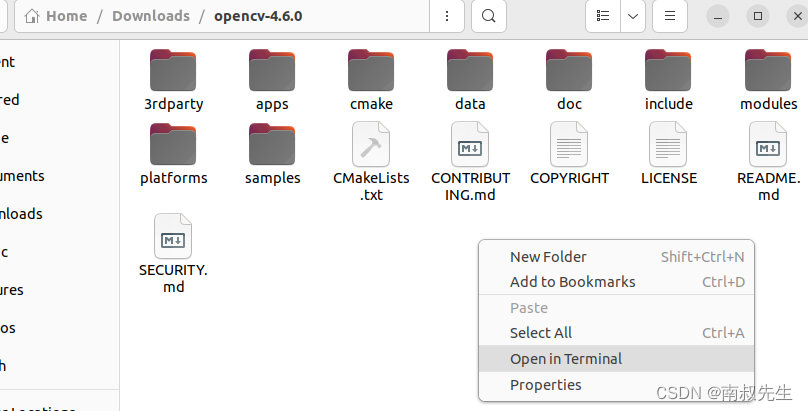Image resolution: width=808 pixels, height=411 pixels.
Task: Choose Open in Terminal menu entry
Action: pos(616,358)
